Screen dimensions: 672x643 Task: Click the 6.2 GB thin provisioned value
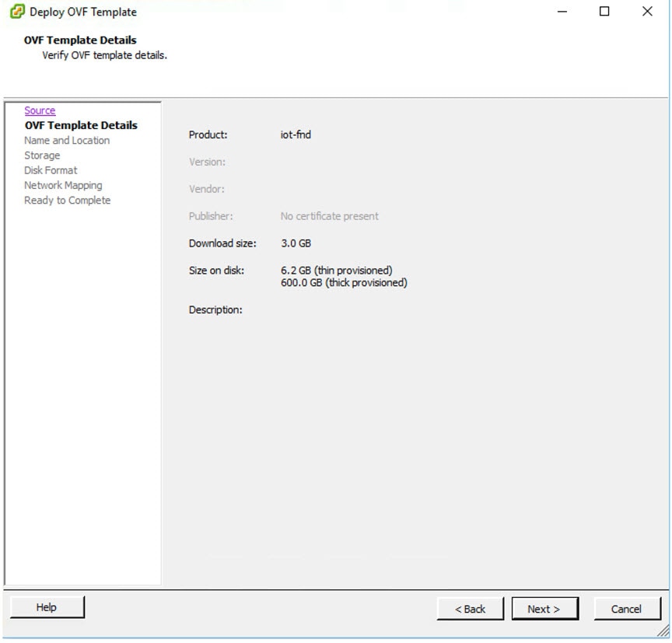(337, 271)
